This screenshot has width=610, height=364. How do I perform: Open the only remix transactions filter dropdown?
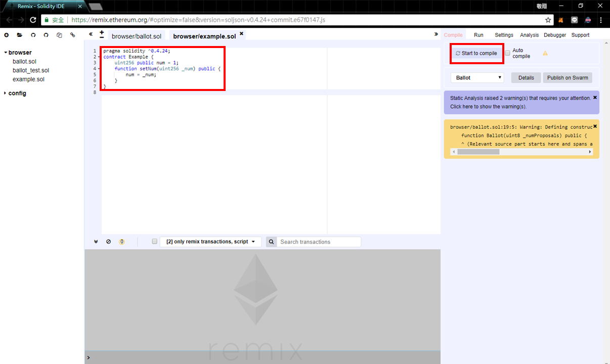tap(211, 242)
